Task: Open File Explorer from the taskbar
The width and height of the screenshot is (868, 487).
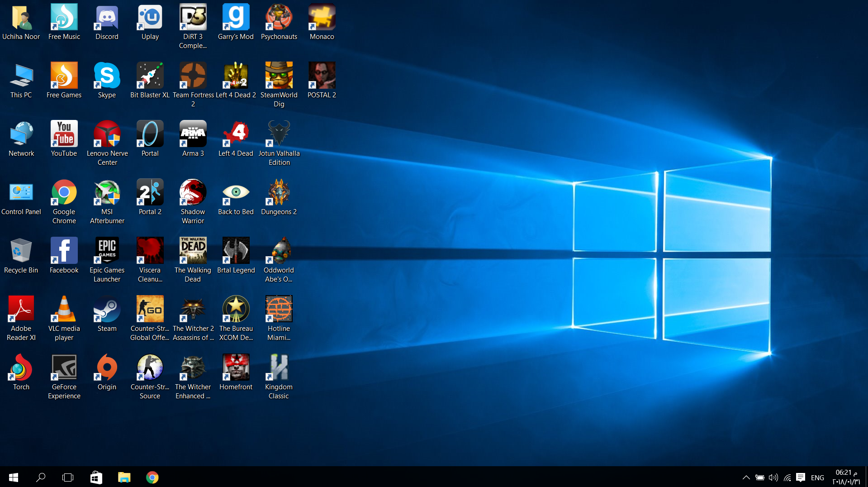Action: 124,477
